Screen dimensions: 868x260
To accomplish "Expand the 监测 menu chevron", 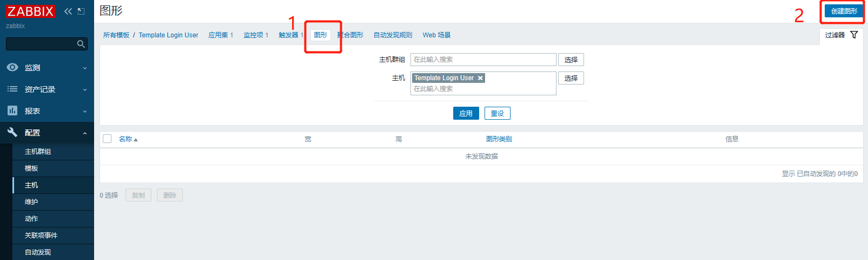I will (85, 68).
